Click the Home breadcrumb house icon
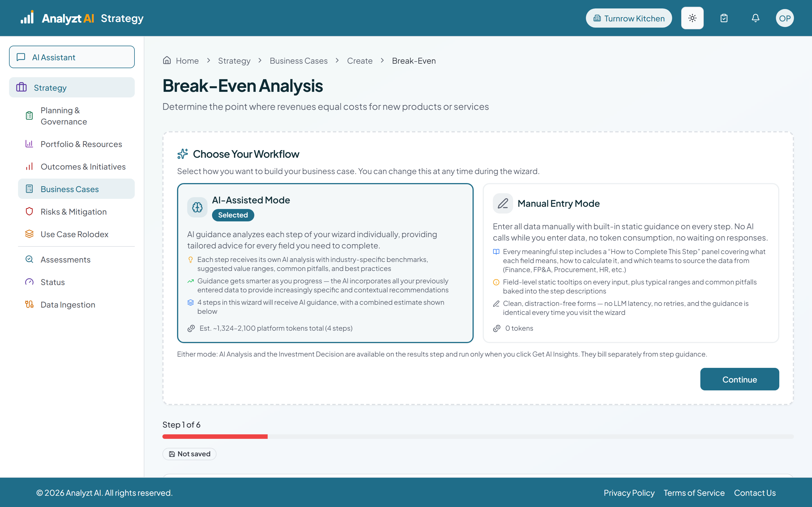This screenshot has width=812, height=507. (x=167, y=60)
